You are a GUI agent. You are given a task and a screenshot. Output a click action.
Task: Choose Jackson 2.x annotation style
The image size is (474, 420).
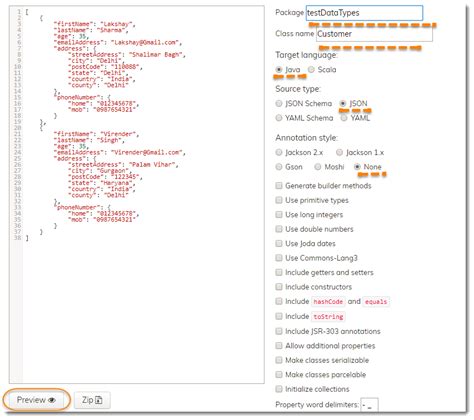[x=279, y=153]
